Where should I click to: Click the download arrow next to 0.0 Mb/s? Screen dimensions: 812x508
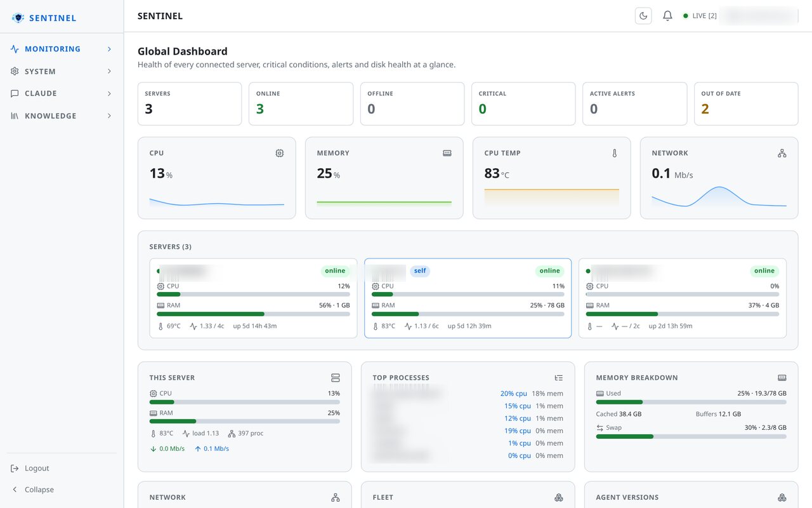coord(153,448)
